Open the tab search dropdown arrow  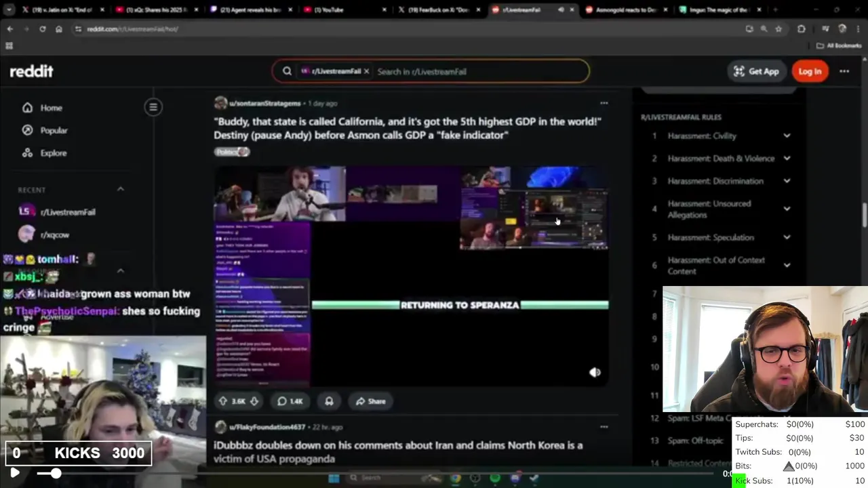[x=7, y=10]
